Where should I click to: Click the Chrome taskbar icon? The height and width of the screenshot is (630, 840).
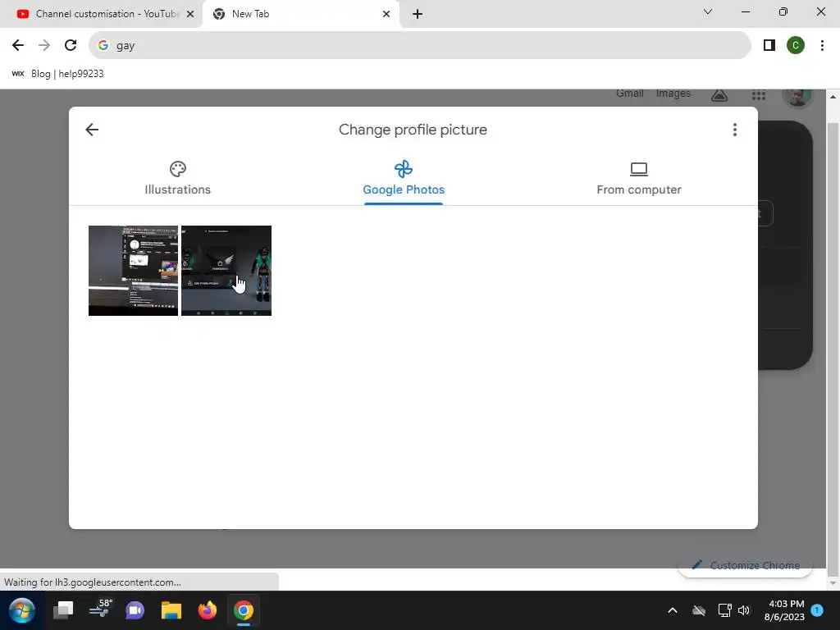(x=243, y=610)
